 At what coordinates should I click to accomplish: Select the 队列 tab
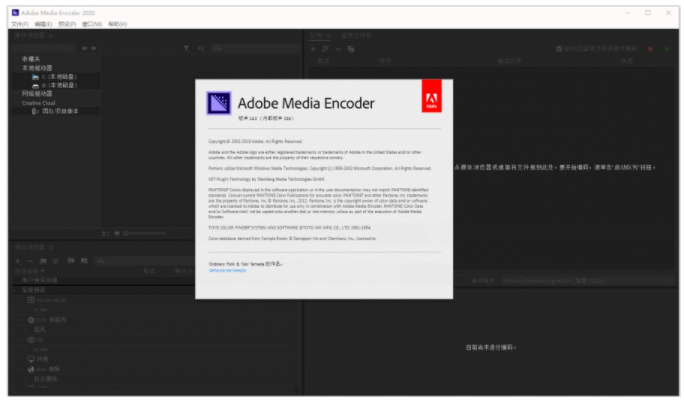(x=316, y=35)
